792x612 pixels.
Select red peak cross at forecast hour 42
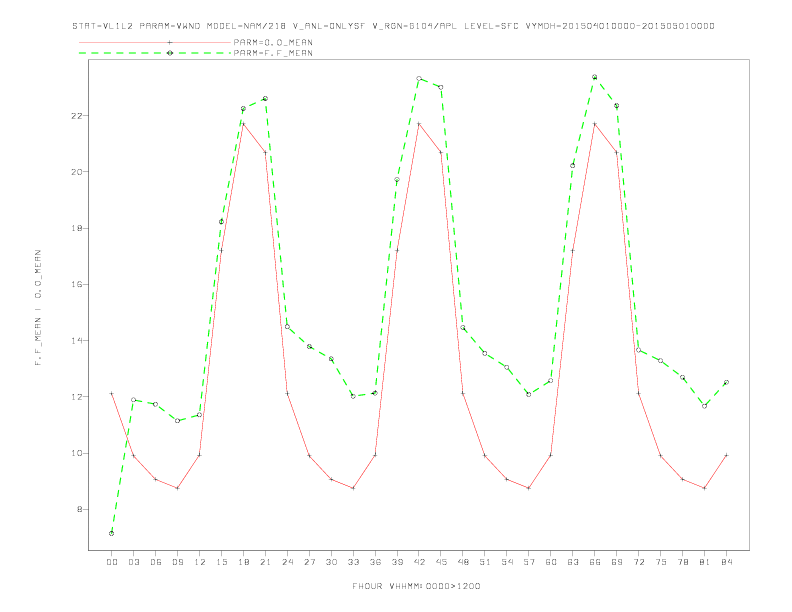[x=419, y=124]
